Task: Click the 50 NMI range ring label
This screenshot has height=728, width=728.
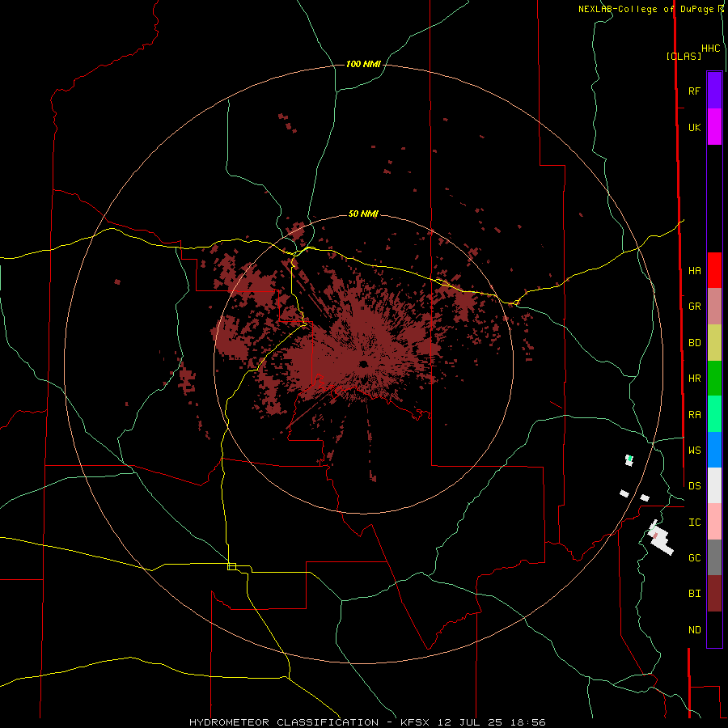Action: [x=363, y=214]
